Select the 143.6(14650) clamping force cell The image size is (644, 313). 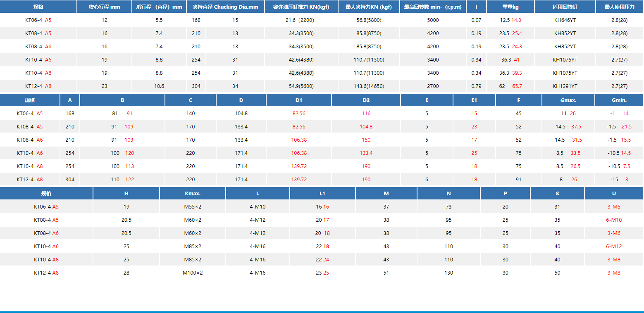[x=369, y=86]
